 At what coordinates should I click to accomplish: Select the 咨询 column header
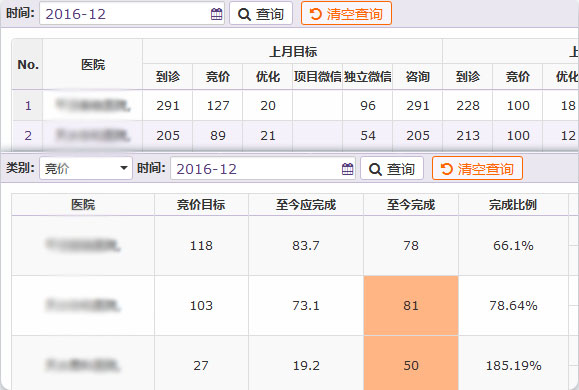[x=418, y=76]
